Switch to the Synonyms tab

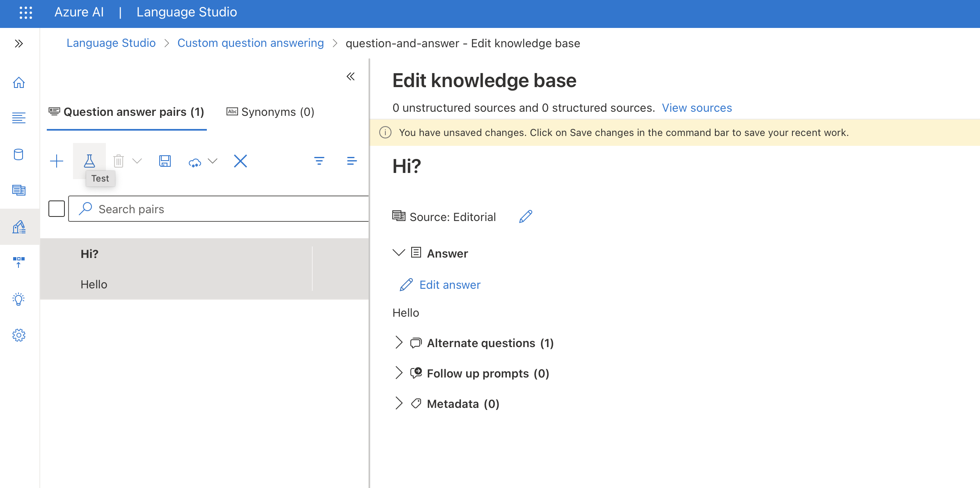(270, 112)
